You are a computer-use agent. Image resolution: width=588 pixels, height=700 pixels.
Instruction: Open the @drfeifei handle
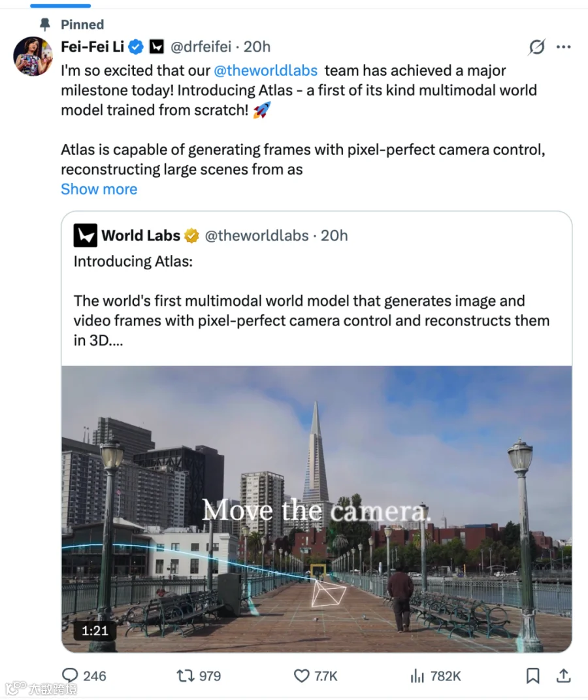pyautogui.click(x=201, y=46)
